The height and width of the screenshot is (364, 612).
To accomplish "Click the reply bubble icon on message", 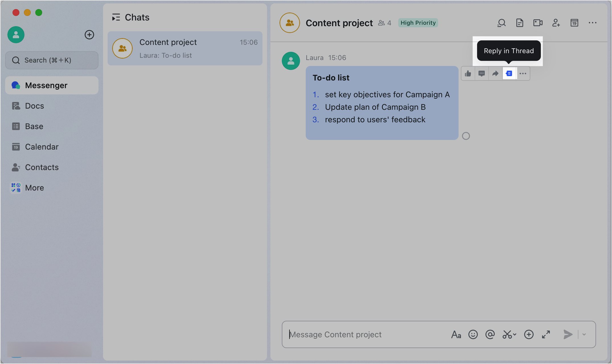I will pyautogui.click(x=482, y=74).
